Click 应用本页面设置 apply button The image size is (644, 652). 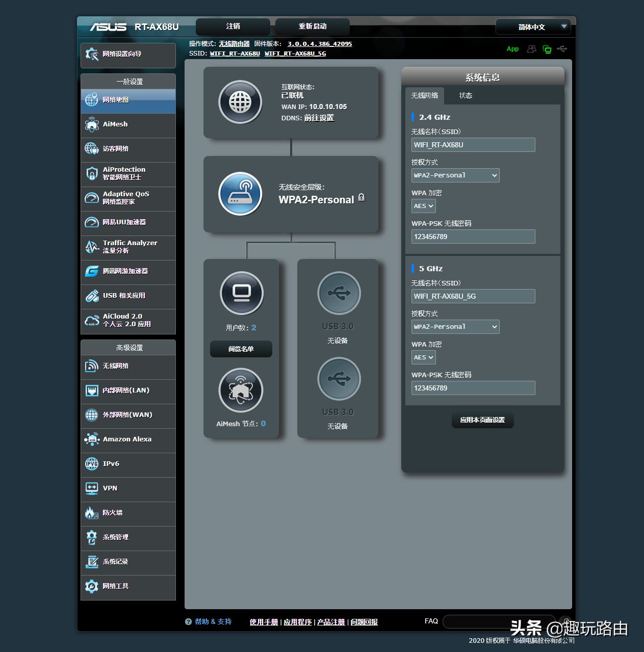tap(482, 420)
